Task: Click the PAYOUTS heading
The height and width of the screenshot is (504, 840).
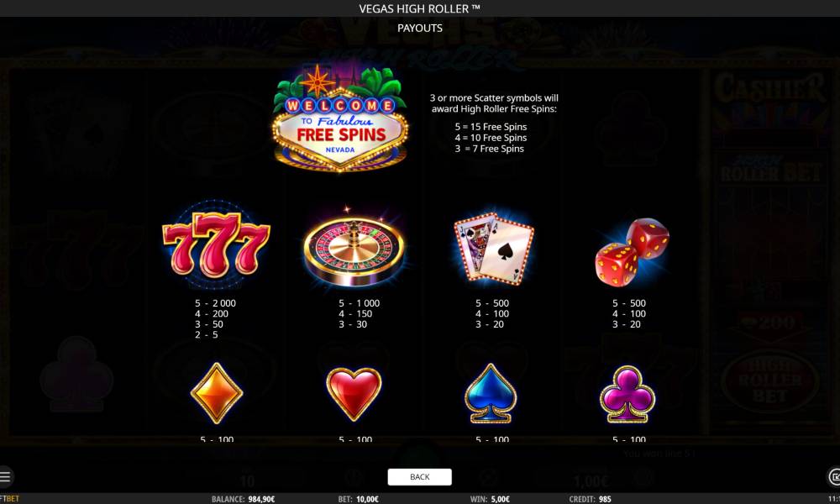Action: click(x=420, y=29)
